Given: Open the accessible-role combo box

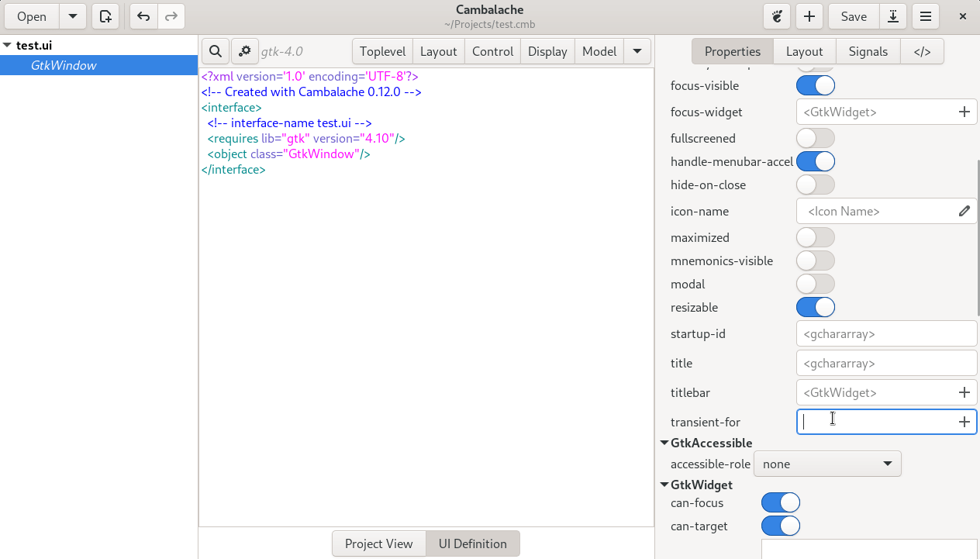Looking at the screenshot, I should tap(827, 464).
